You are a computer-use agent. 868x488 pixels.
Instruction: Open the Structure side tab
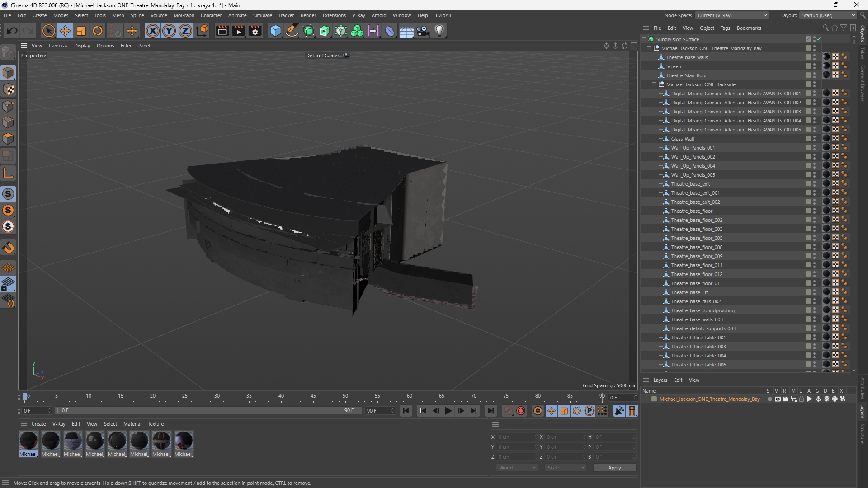coord(863,434)
